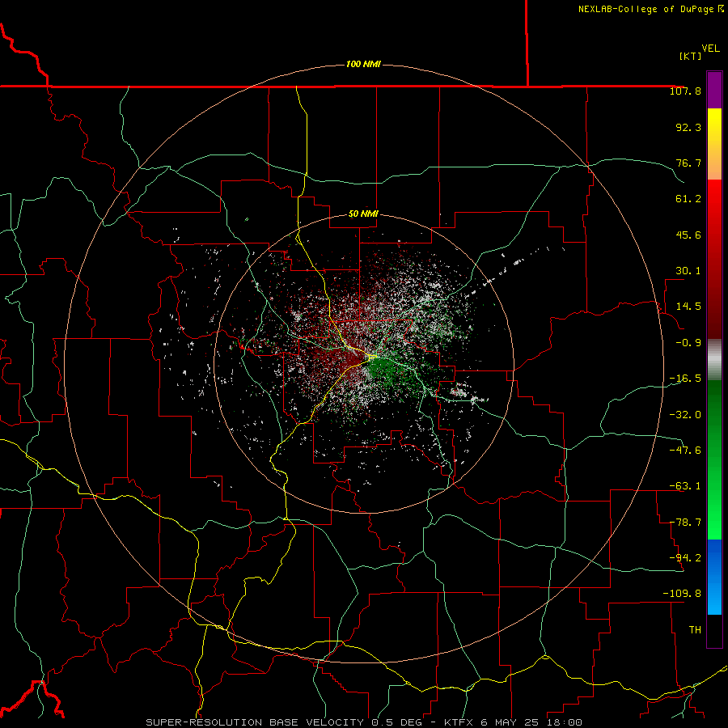The height and width of the screenshot is (728, 728).
Task: Click the -32.0 velocity scale value
Action: (x=685, y=415)
